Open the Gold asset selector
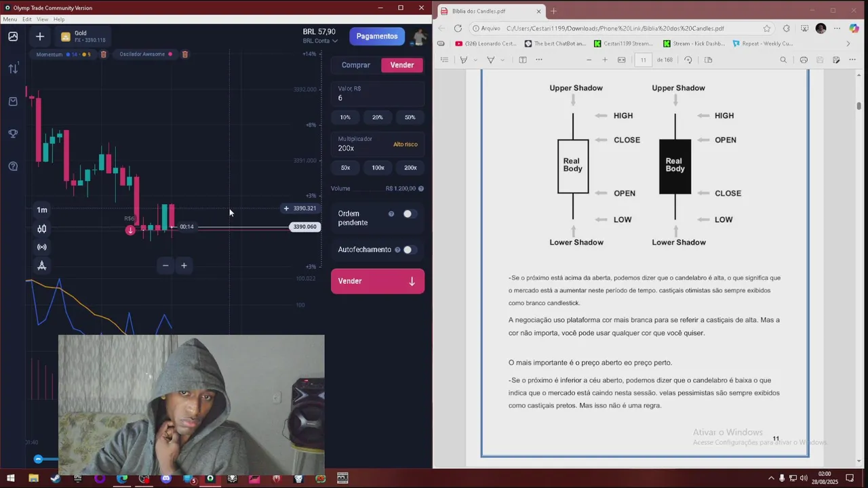Viewport: 868px width, 488px height. pyautogui.click(x=83, y=37)
